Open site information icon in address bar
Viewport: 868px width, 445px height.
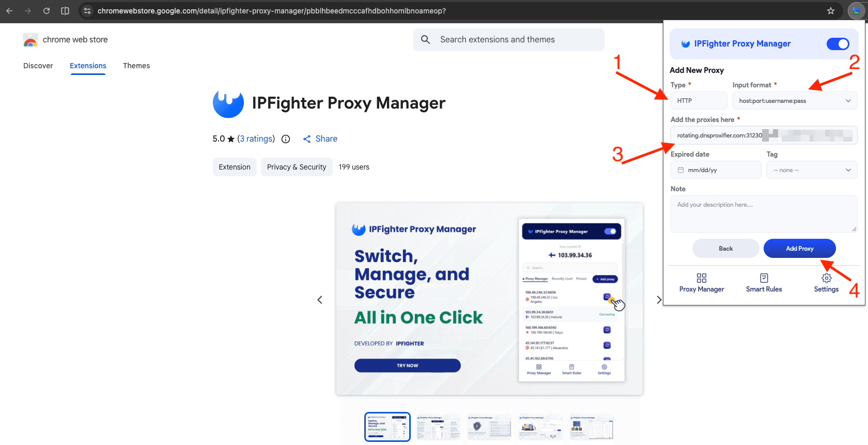[87, 11]
